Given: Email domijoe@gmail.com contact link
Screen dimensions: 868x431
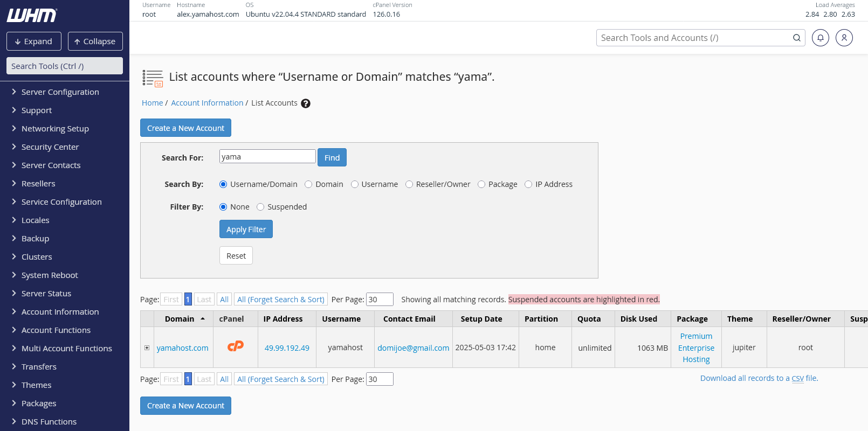Looking at the screenshot, I should coord(413,348).
